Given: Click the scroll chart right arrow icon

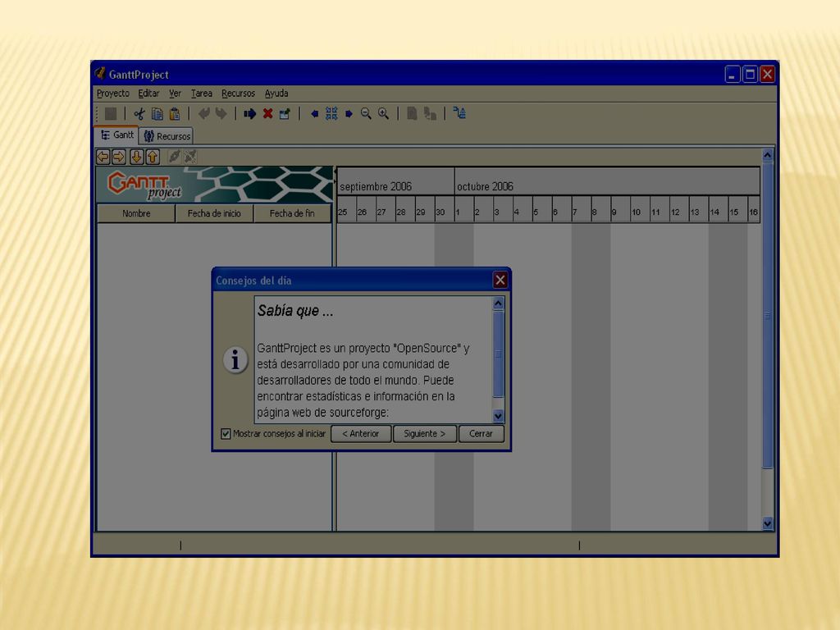Looking at the screenshot, I should 349,113.
